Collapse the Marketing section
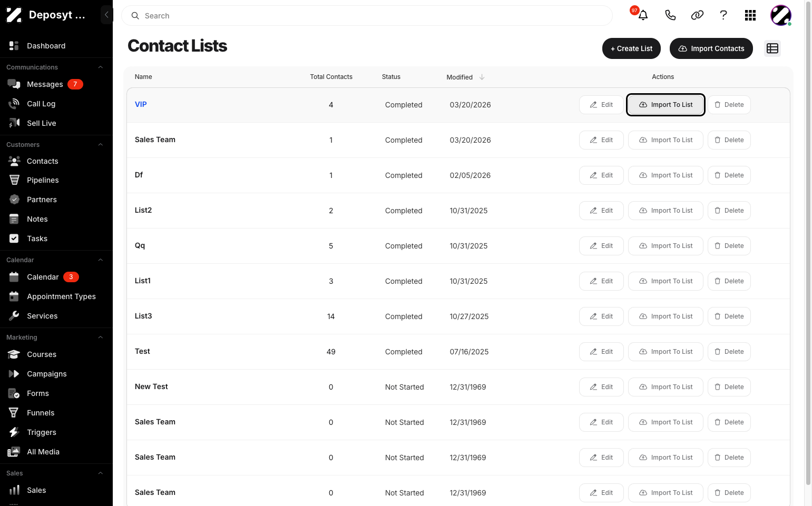Screen dimensions: 812x506 coord(100,338)
